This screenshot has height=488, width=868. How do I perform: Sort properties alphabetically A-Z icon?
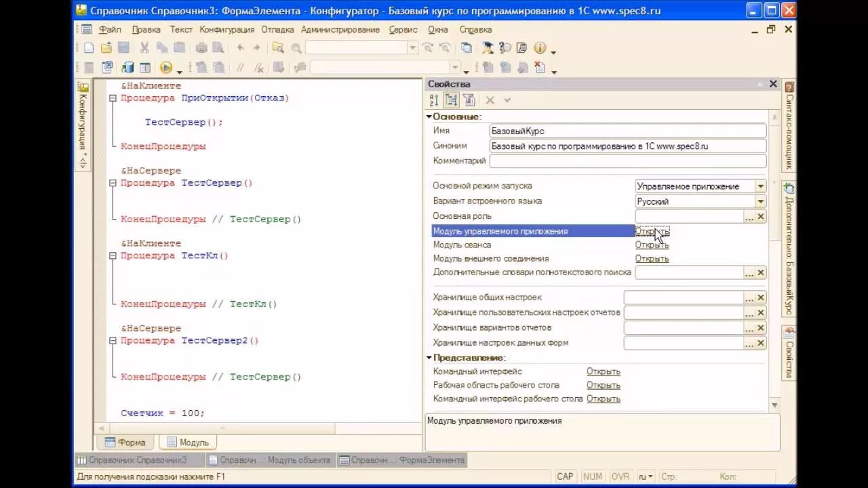click(434, 100)
